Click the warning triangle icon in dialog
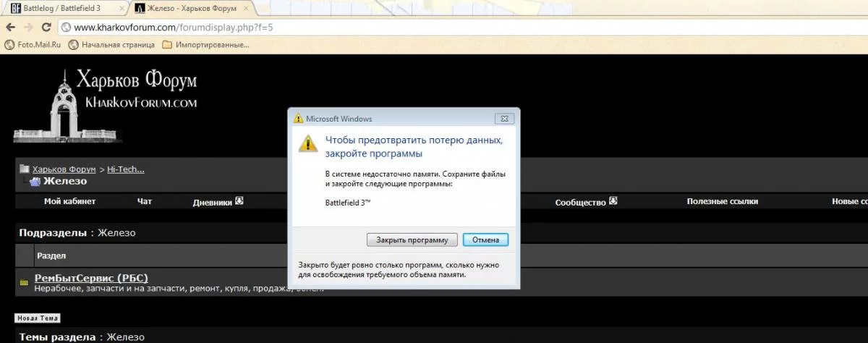 click(309, 143)
